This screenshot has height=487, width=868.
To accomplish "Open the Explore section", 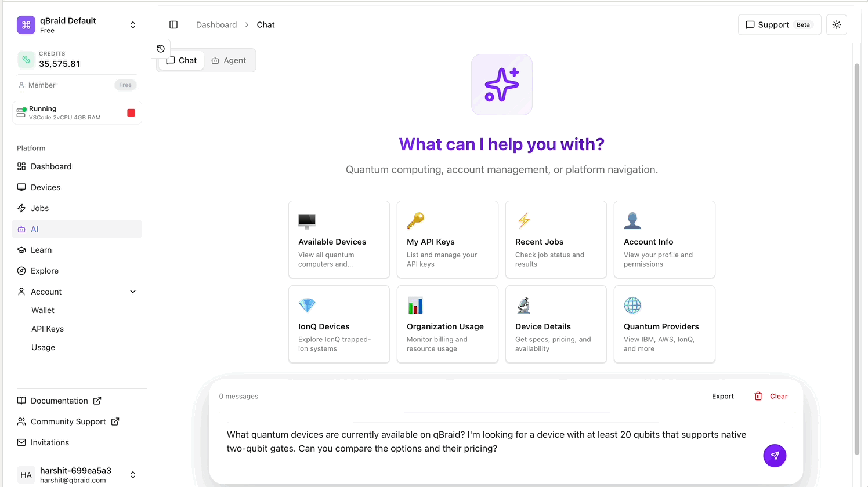I will pyautogui.click(x=77, y=271).
